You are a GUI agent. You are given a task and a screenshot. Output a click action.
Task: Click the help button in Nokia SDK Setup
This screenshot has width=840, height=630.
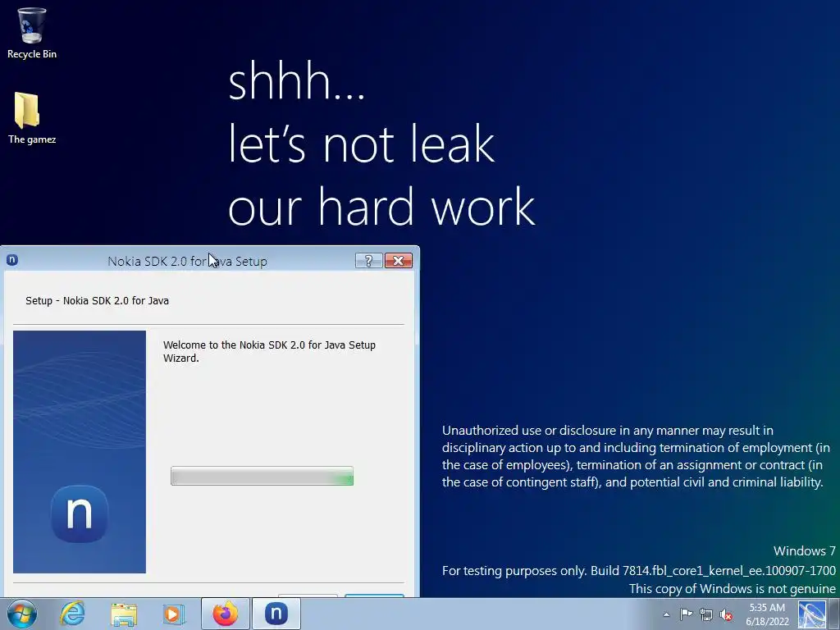[368, 261]
